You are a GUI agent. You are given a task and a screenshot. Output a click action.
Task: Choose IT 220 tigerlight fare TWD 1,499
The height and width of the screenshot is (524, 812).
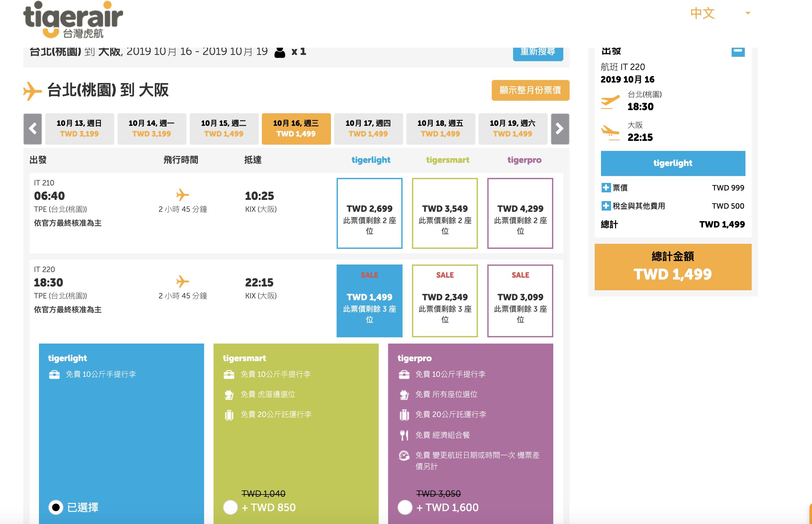(369, 301)
